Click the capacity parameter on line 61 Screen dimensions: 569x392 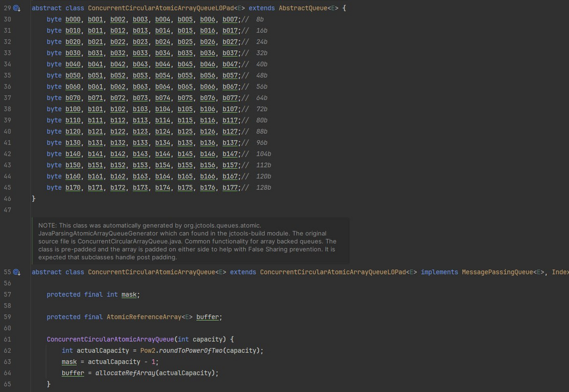click(207, 339)
